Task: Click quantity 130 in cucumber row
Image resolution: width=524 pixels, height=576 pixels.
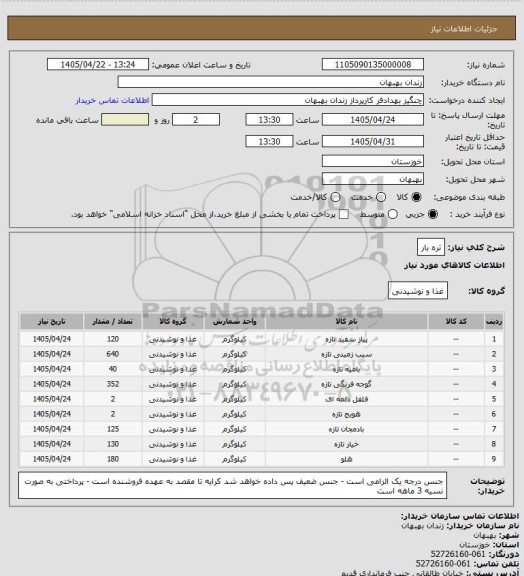Action: pyautogui.click(x=113, y=444)
